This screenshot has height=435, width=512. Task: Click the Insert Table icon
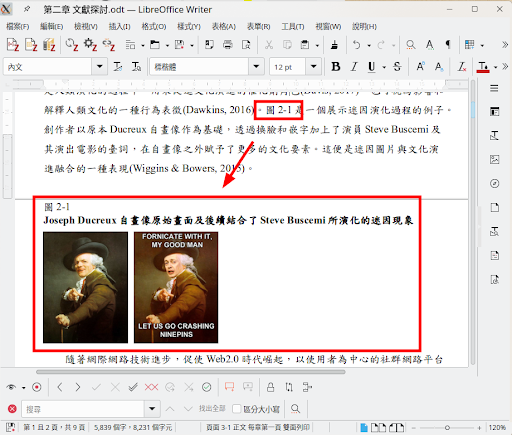(x=469, y=45)
